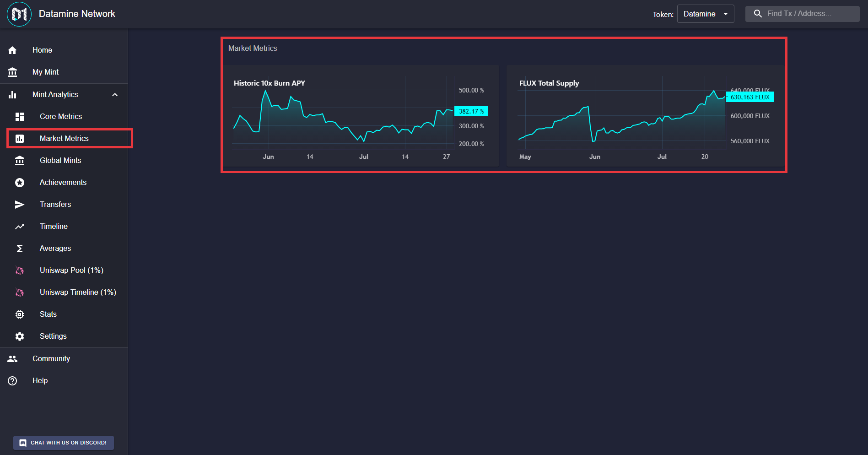This screenshot has height=455, width=868.
Task: Click the Achievements star icon
Action: coord(20,183)
